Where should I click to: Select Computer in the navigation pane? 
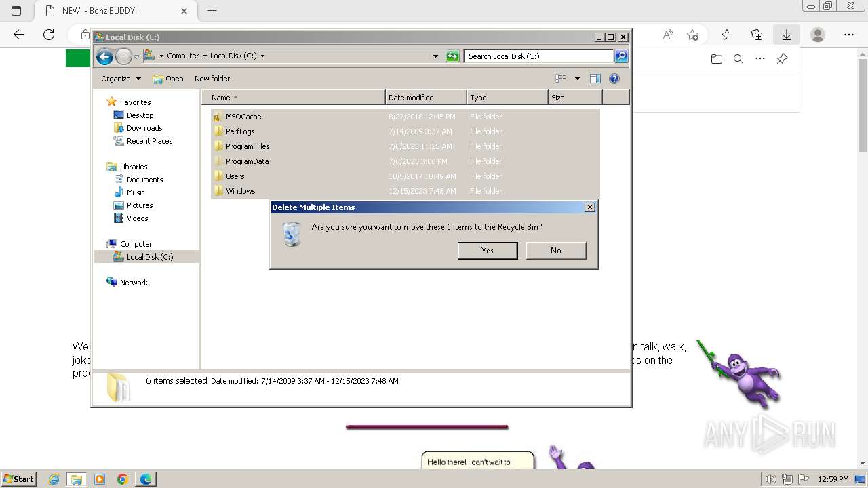click(x=136, y=244)
